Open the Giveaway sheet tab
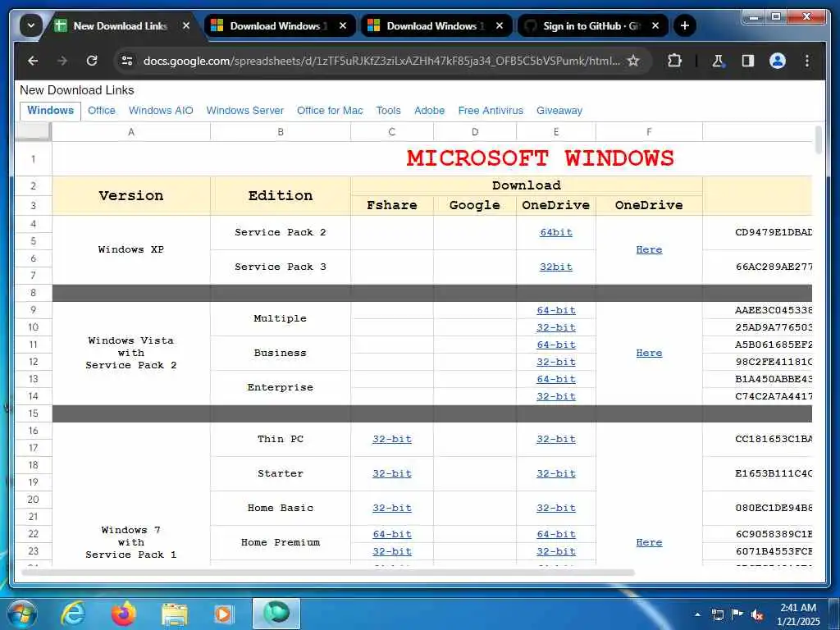Screen dimensions: 840x630 [559, 111]
